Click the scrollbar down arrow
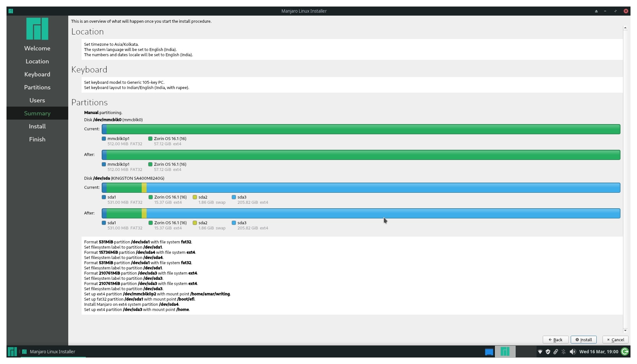The image size is (637, 364). pyautogui.click(x=625, y=331)
